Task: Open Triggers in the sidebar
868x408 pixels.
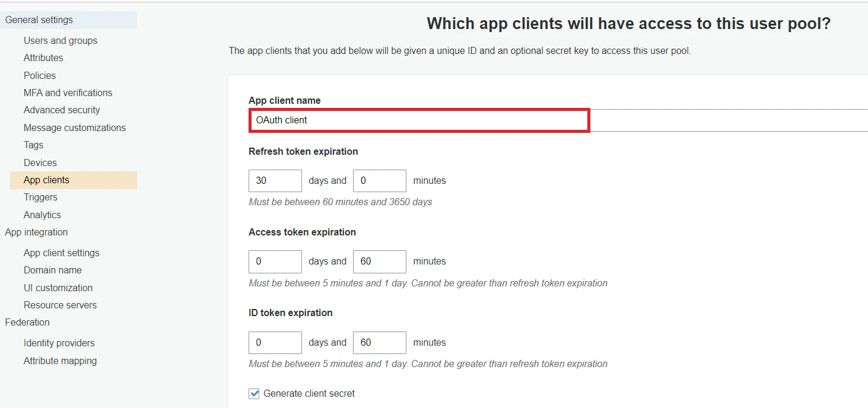Action: tap(40, 197)
